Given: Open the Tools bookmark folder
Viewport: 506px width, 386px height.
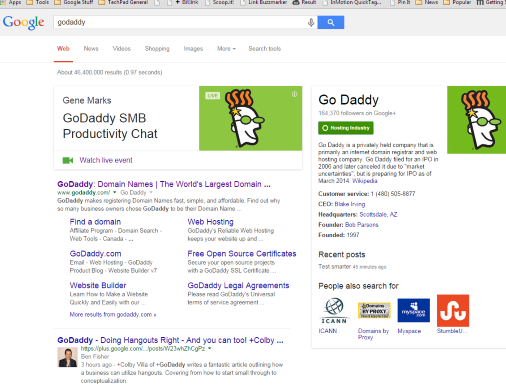Looking at the screenshot, I should pyautogui.click(x=38, y=2).
